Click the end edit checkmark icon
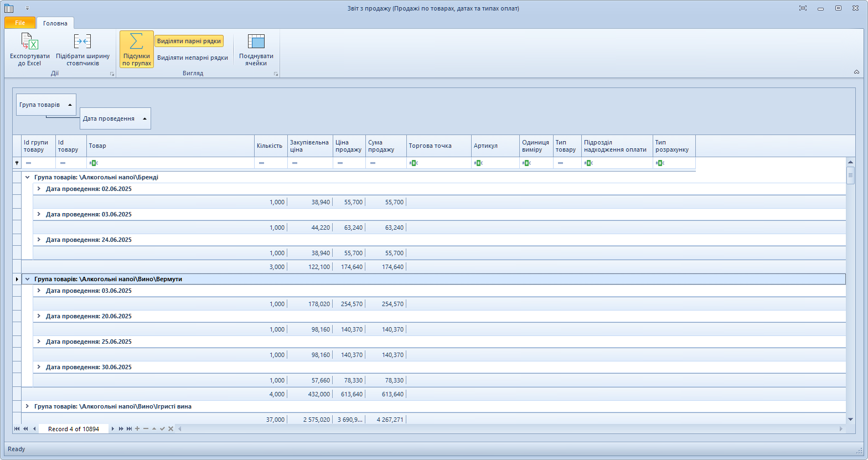The width and height of the screenshot is (868, 460). coord(162,429)
